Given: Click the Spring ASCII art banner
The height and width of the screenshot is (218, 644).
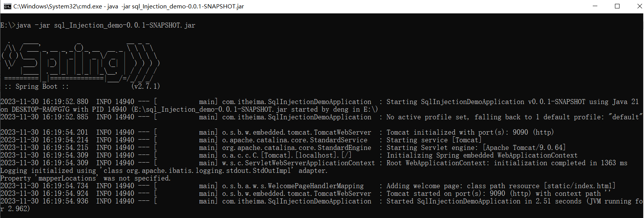Looking at the screenshot, I should (80, 62).
